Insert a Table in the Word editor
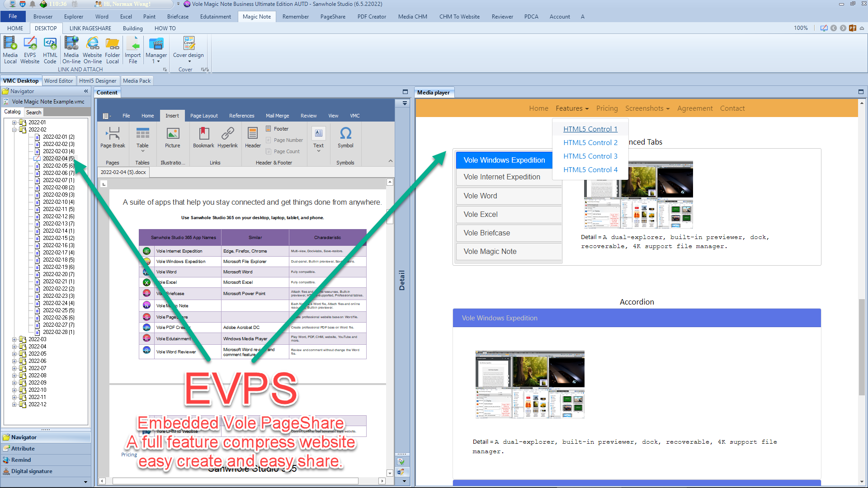The width and height of the screenshot is (868, 488). point(142,138)
